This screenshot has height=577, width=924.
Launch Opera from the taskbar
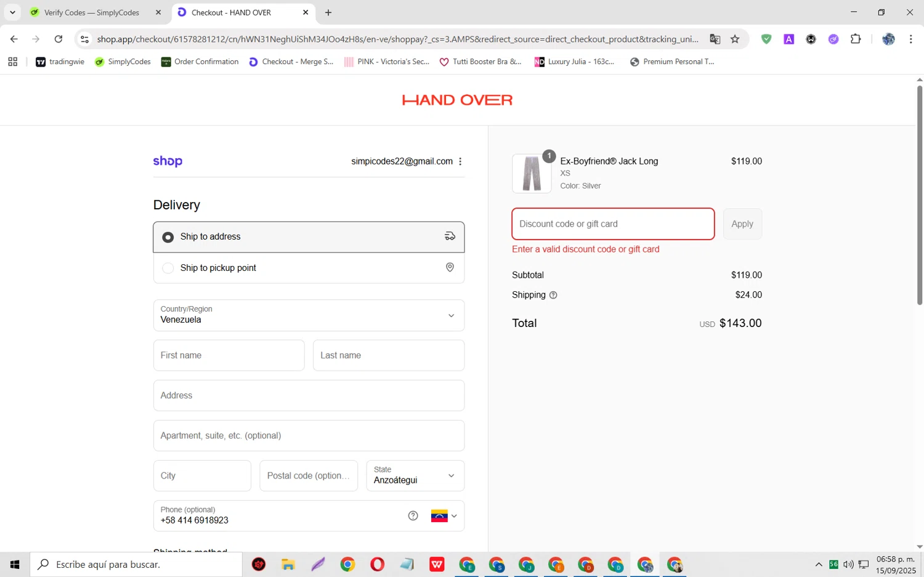377,564
